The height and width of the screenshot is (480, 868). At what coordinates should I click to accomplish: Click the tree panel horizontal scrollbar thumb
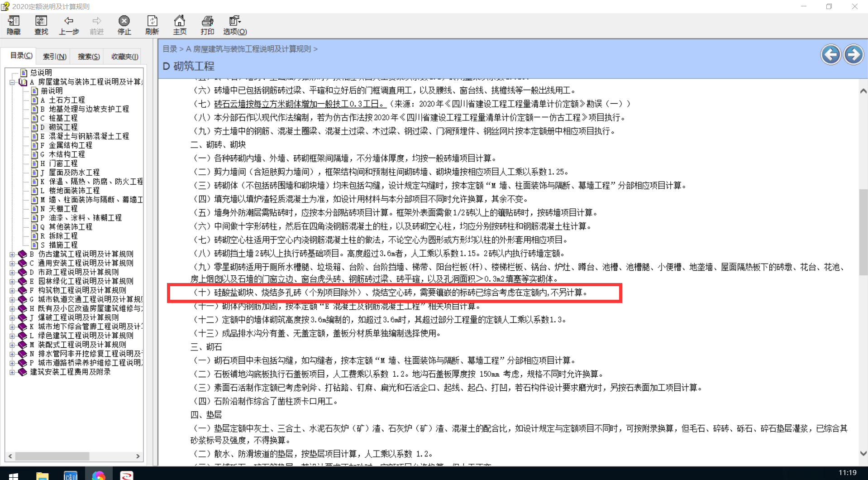pyautogui.click(x=52, y=456)
